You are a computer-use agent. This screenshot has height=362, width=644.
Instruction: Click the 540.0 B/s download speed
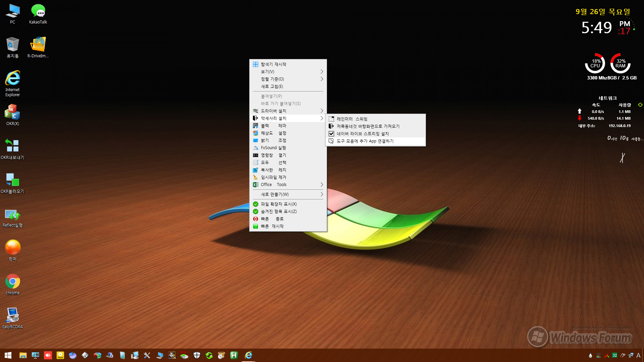tap(595, 118)
